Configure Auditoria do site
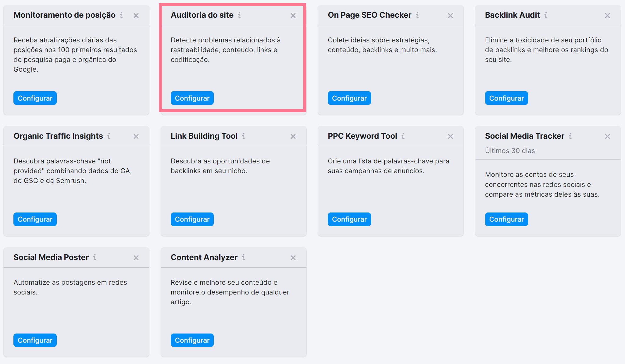This screenshot has width=625, height=364. point(192,98)
